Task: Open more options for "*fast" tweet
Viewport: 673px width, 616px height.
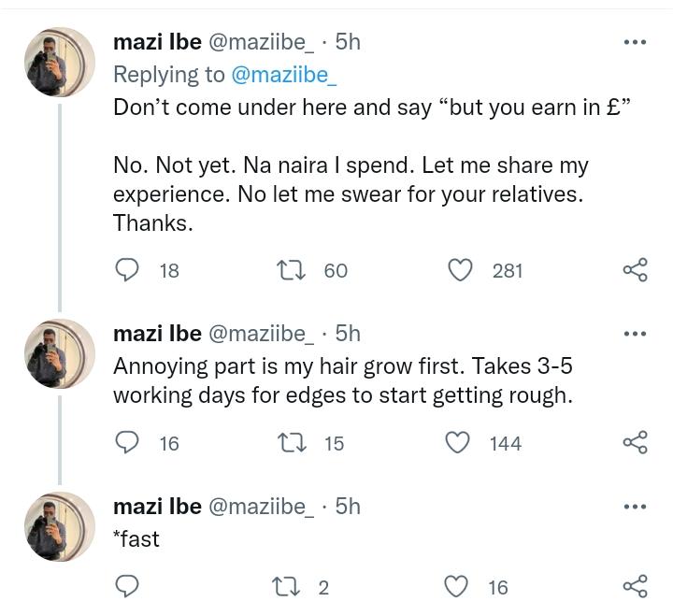Action: pyautogui.click(x=635, y=507)
